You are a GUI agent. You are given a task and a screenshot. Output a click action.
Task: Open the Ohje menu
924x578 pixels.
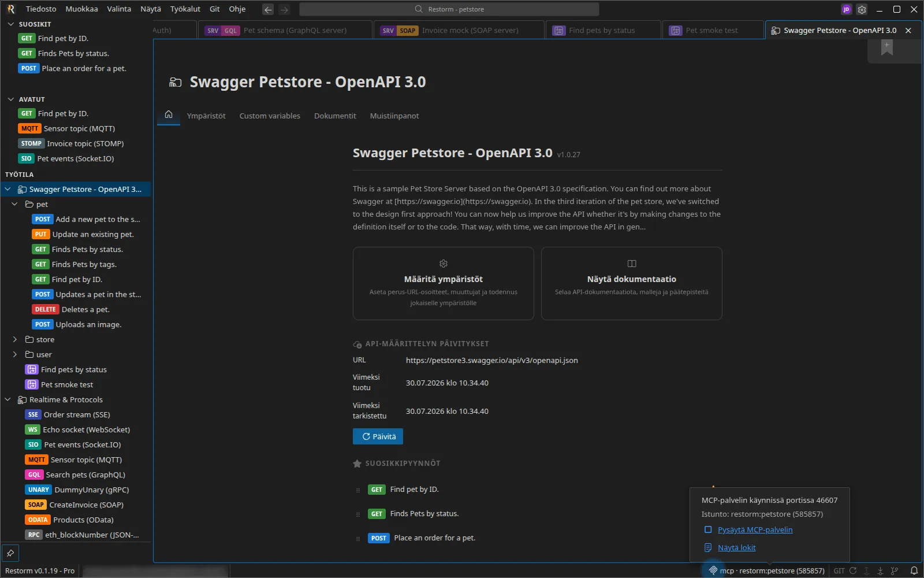point(237,9)
